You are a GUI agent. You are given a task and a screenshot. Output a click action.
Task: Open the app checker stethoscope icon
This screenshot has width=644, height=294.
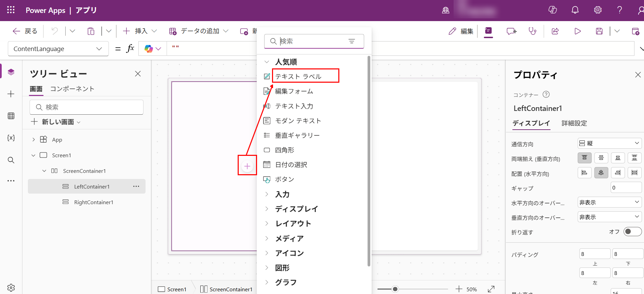coord(532,31)
